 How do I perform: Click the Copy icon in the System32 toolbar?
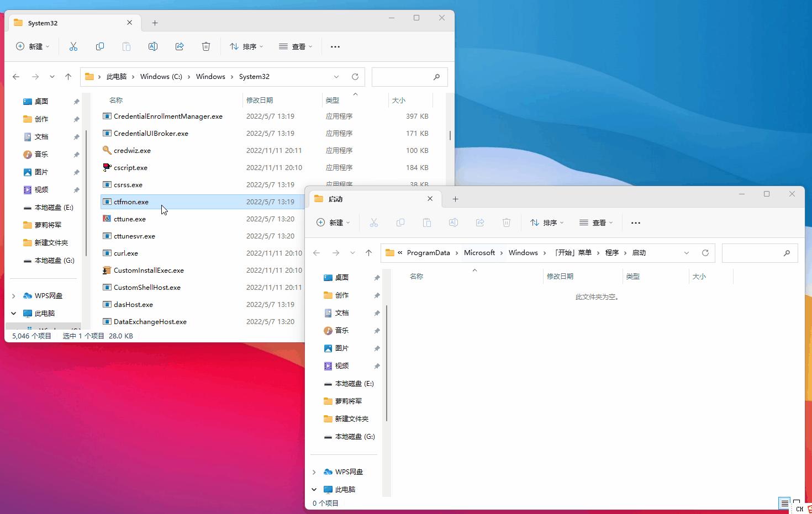coord(100,46)
